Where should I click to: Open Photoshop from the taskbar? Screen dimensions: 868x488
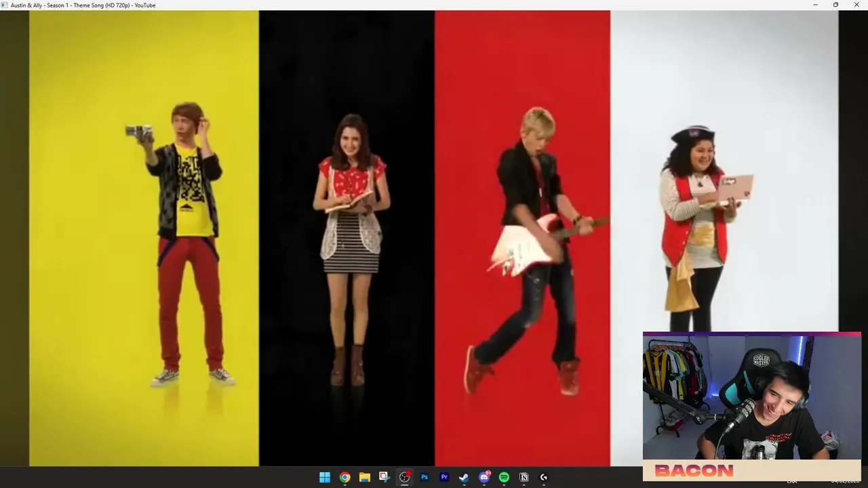click(425, 477)
